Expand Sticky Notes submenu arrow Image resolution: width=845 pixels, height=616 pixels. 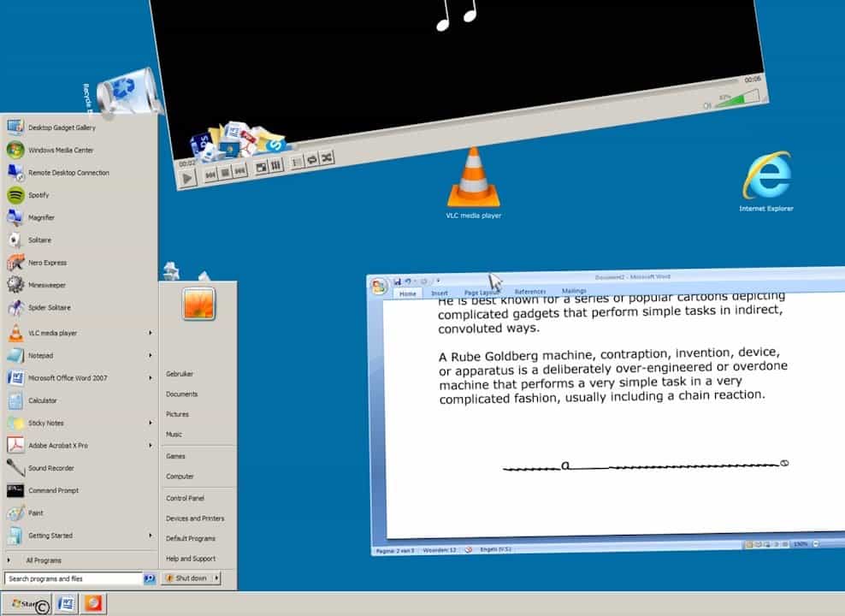coord(151,423)
